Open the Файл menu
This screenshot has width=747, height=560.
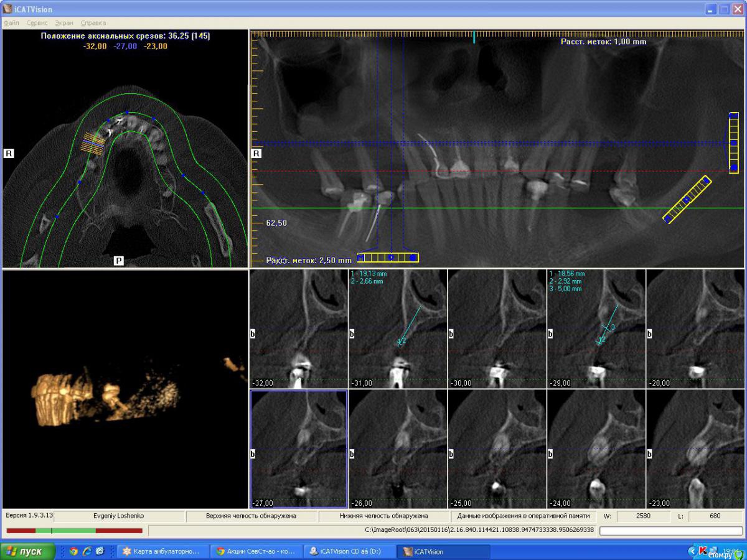(11, 23)
